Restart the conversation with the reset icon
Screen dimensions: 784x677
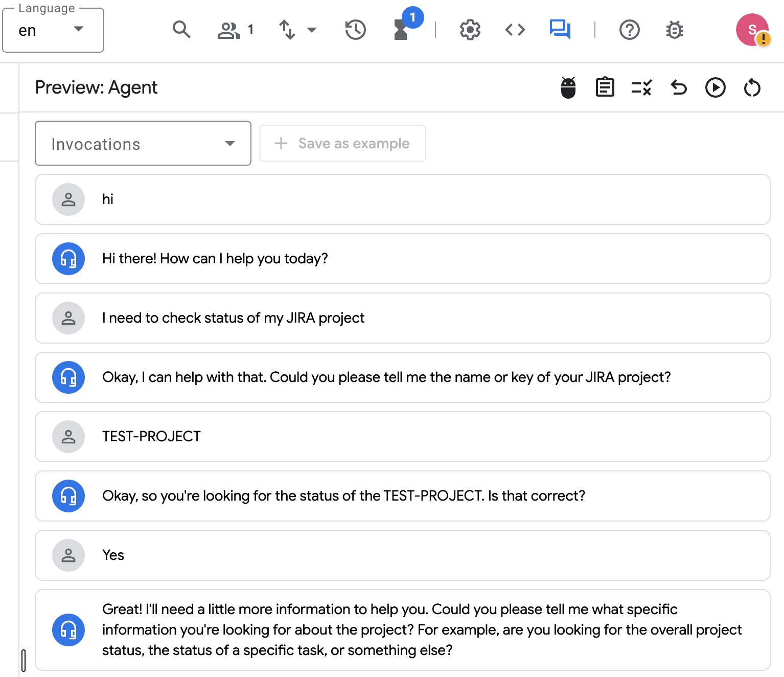(752, 88)
